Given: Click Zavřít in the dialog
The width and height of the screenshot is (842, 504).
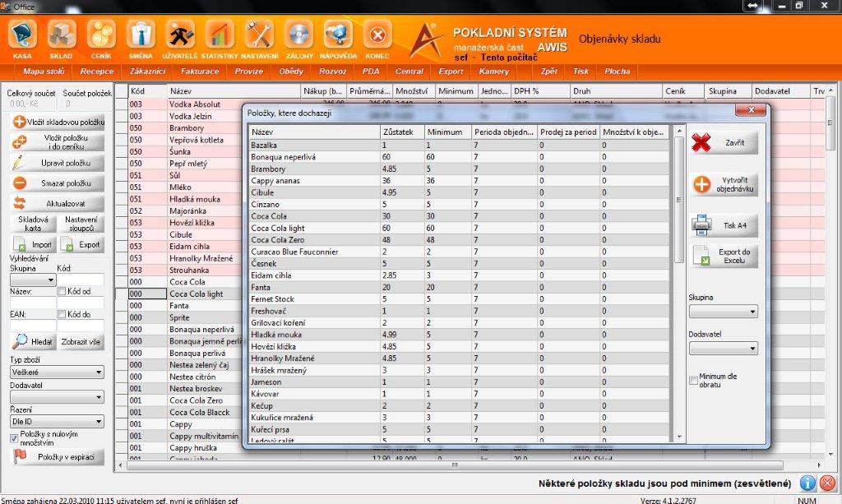Looking at the screenshot, I should 724,143.
